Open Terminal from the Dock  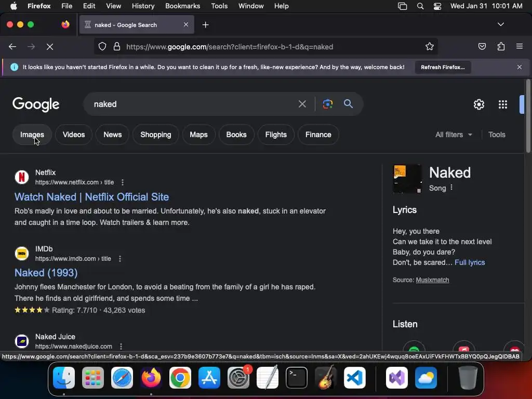coord(297,378)
